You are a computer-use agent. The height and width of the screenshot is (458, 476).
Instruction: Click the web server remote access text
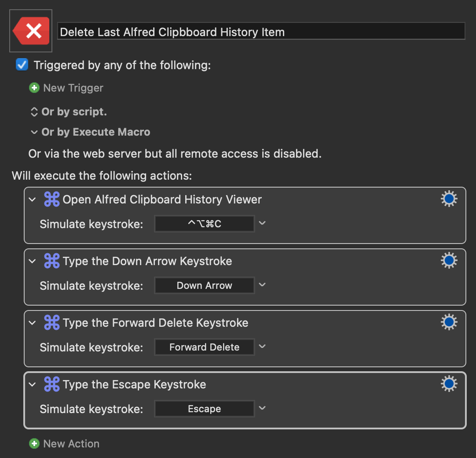[175, 154]
